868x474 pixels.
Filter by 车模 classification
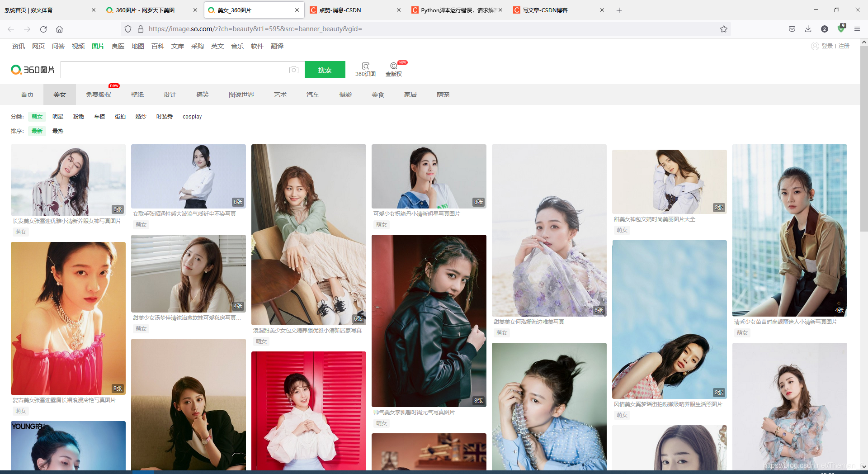point(99,117)
